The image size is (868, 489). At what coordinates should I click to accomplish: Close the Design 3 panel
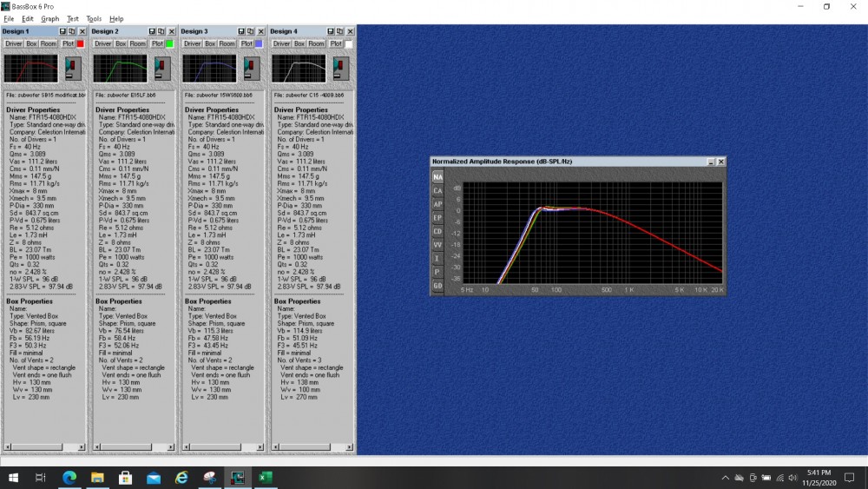pos(261,31)
